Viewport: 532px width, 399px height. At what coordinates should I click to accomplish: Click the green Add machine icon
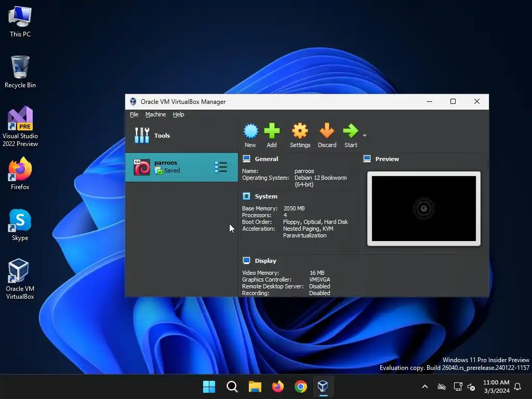[272, 131]
